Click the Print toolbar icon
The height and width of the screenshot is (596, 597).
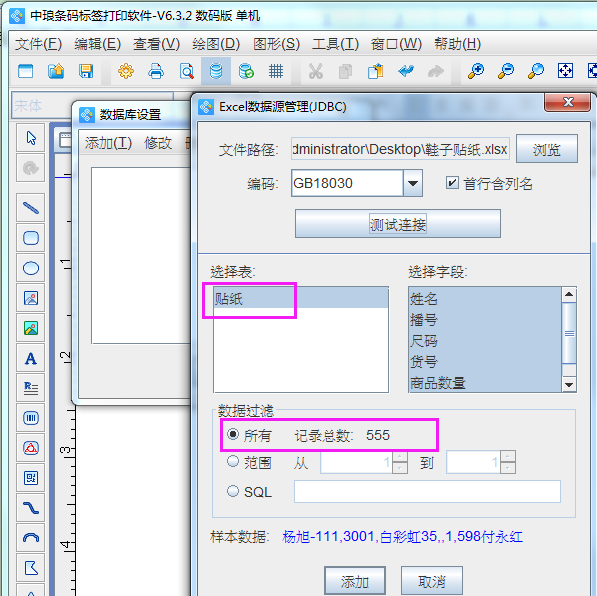coord(156,71)
